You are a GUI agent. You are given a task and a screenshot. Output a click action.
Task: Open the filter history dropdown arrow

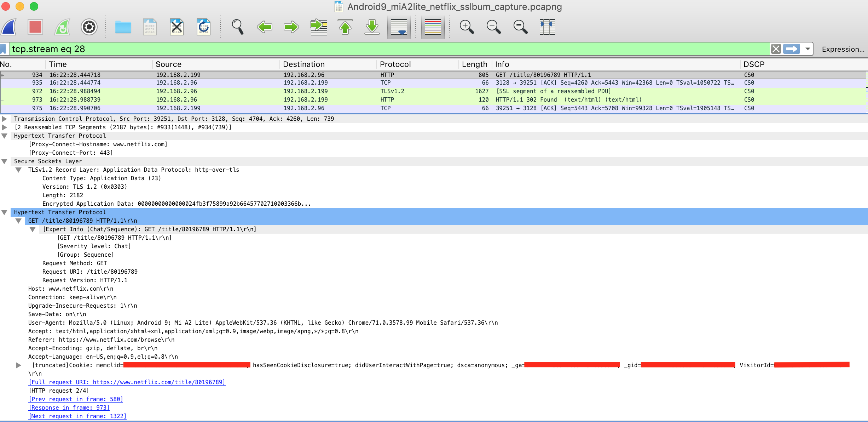[x=808, y=49]
